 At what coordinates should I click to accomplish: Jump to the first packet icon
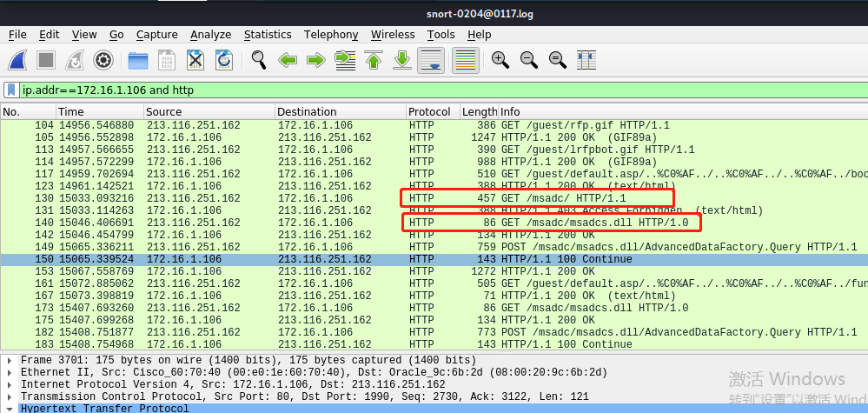374,60
